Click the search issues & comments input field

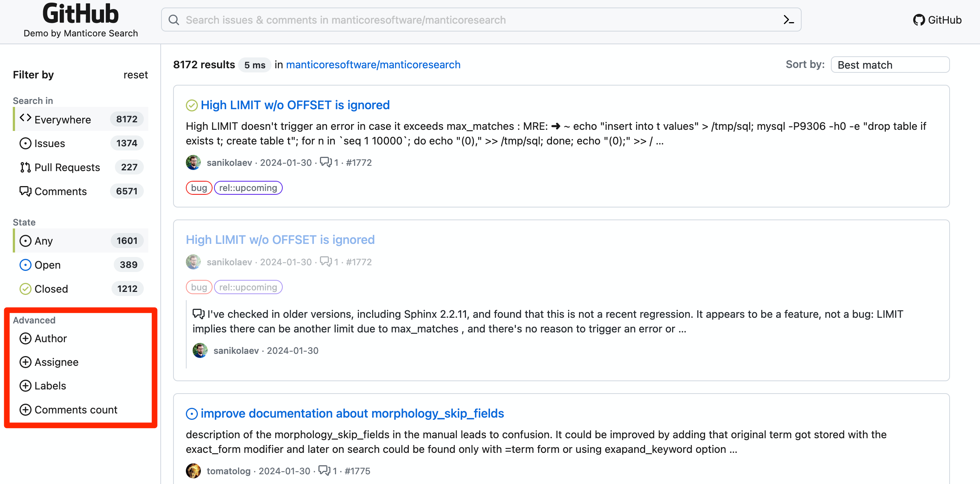(x=481, y=20)
